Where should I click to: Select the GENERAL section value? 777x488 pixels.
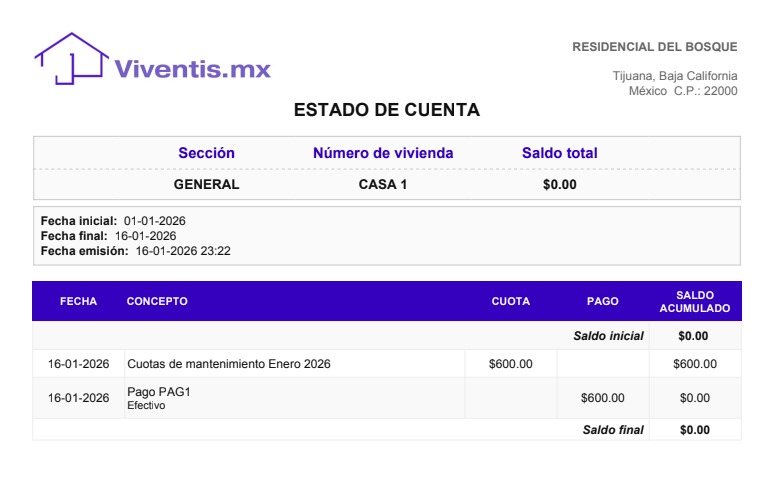pyautogui.click(x=206, y=184)
